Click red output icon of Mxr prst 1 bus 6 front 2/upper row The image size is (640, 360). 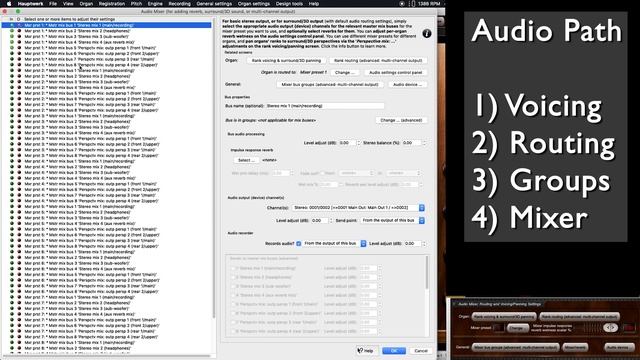pyautogui.click(x=19, y=53)
